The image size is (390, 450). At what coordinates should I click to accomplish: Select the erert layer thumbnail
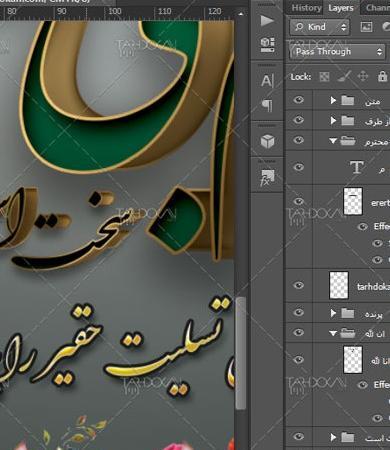point(353,201)
